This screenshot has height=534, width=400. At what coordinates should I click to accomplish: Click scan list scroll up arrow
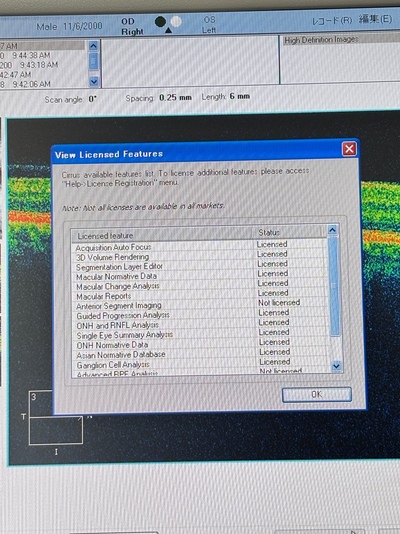pyautogui.click(x=94, y=46)
